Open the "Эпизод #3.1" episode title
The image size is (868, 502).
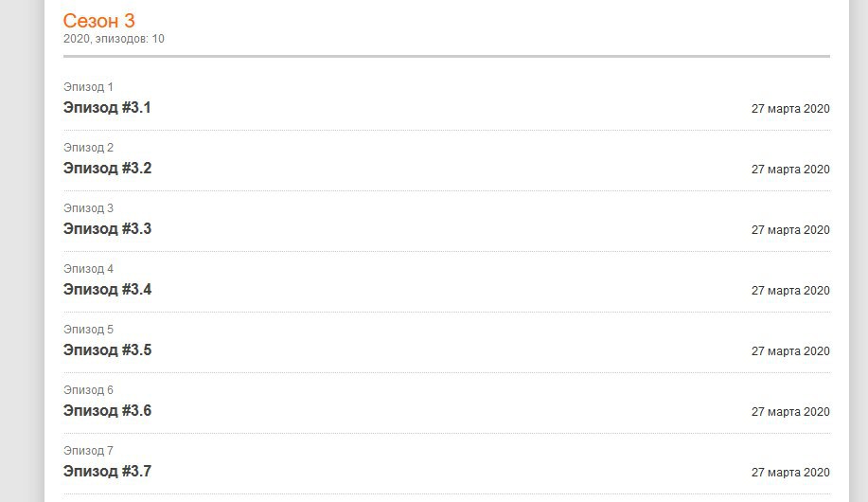pyautogui.click(x=107, y=108)
